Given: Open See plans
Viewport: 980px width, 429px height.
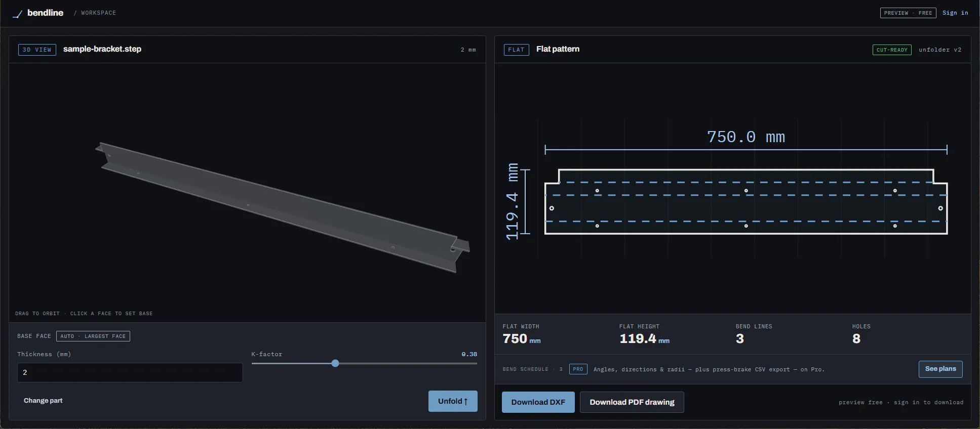Looking at the screenshot, I should point(940,369).
